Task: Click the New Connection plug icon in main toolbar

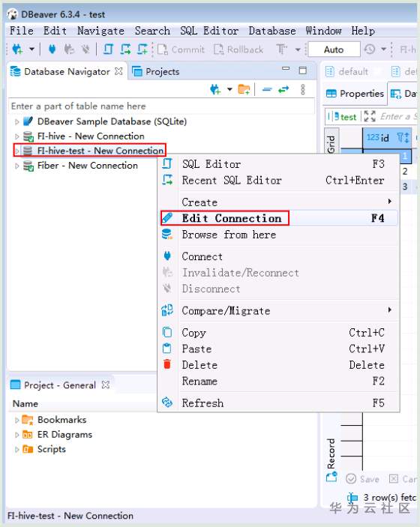Action: pos(17,49)
